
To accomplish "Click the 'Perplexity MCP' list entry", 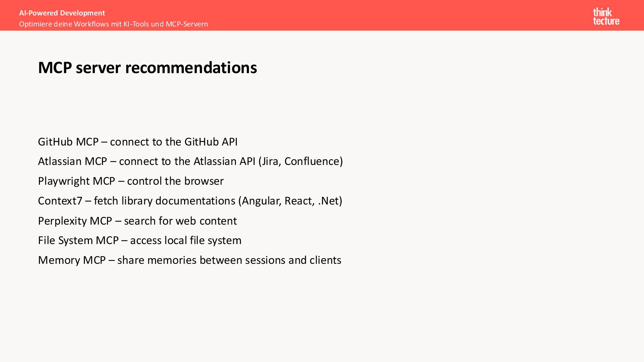I will (x=138, y=221).
